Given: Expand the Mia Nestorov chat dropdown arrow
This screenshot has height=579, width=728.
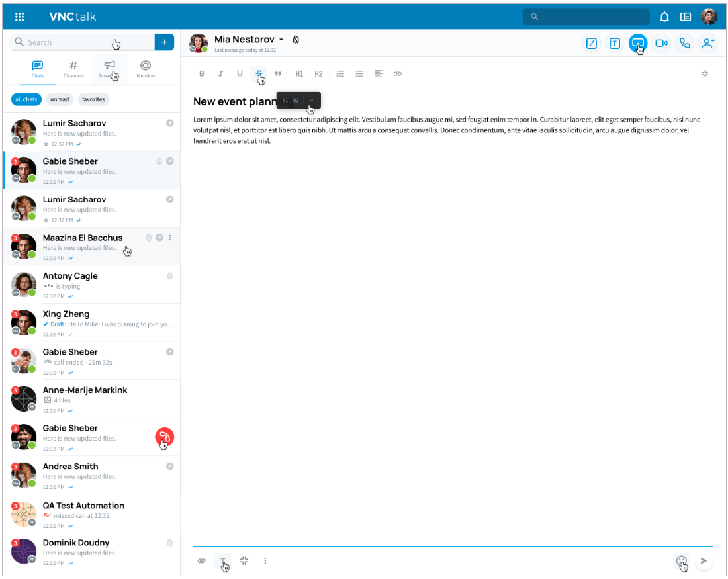Looking at the screenshot, I should point(281,40).
